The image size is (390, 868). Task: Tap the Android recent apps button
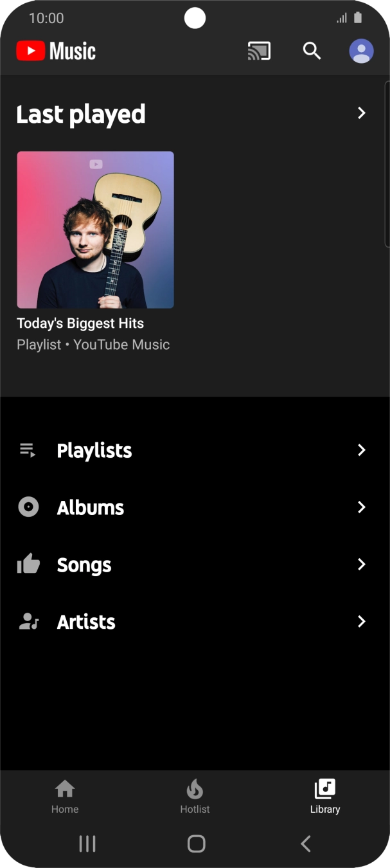click(87, 844)
